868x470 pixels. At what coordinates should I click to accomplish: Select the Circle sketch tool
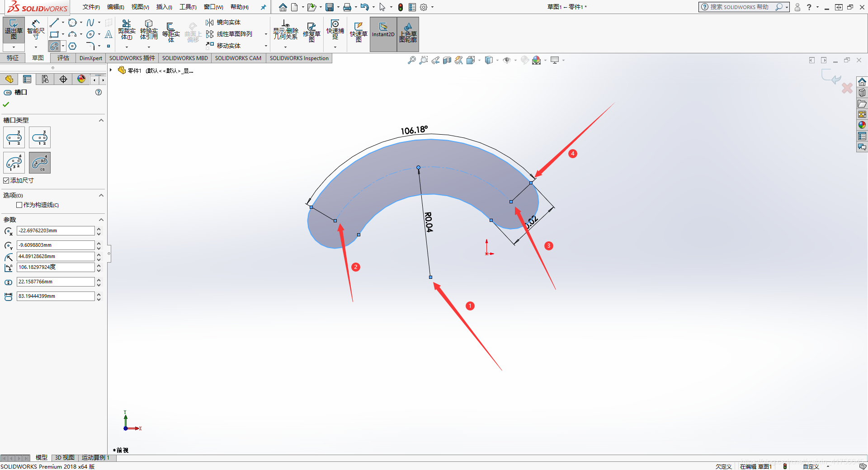(72, 23)
